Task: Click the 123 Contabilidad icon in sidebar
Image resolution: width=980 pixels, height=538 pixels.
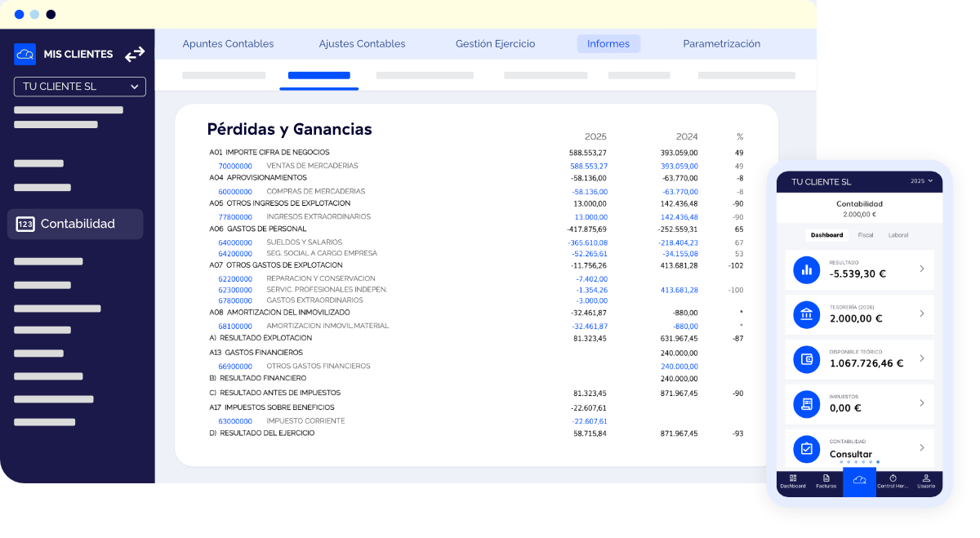Action: click(24, 223)
